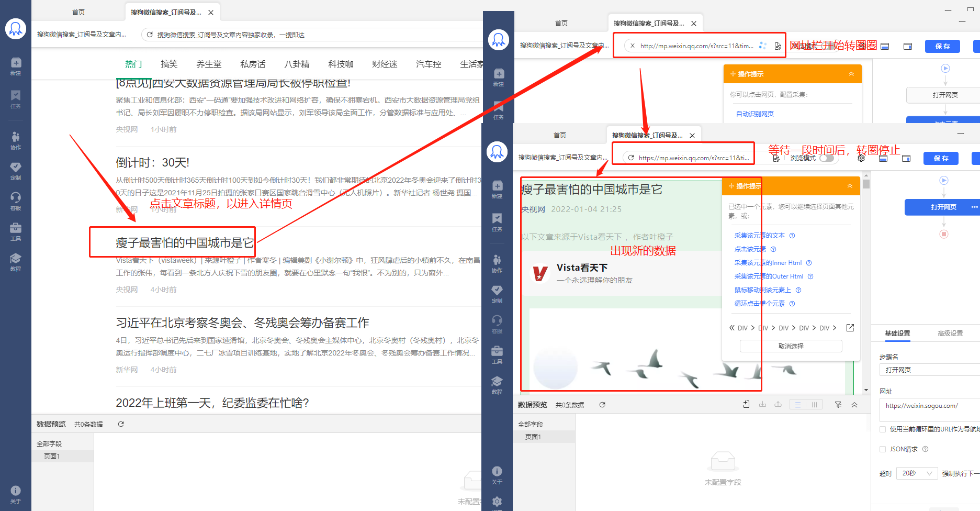Open the filter icon in the data preview toolbar

click(838, 404)
